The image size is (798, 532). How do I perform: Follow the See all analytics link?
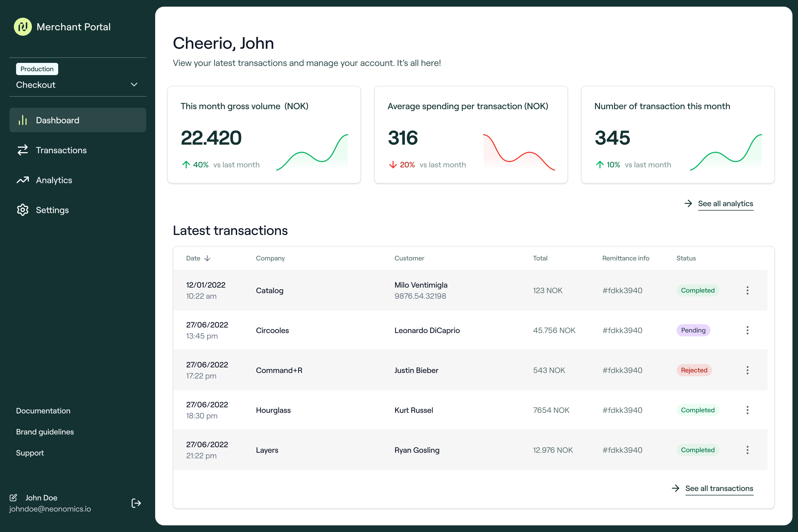point(725,204)
